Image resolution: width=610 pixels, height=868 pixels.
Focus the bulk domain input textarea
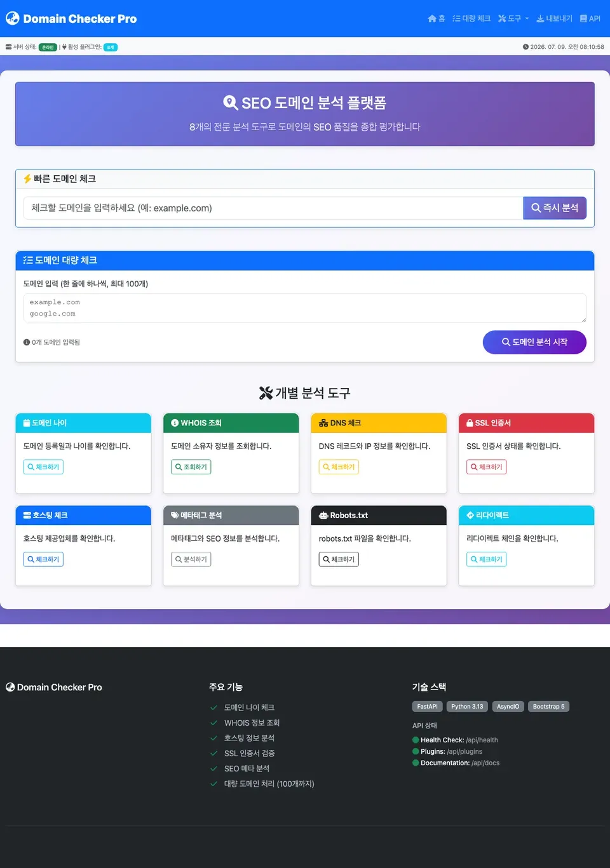coord(305,308)
